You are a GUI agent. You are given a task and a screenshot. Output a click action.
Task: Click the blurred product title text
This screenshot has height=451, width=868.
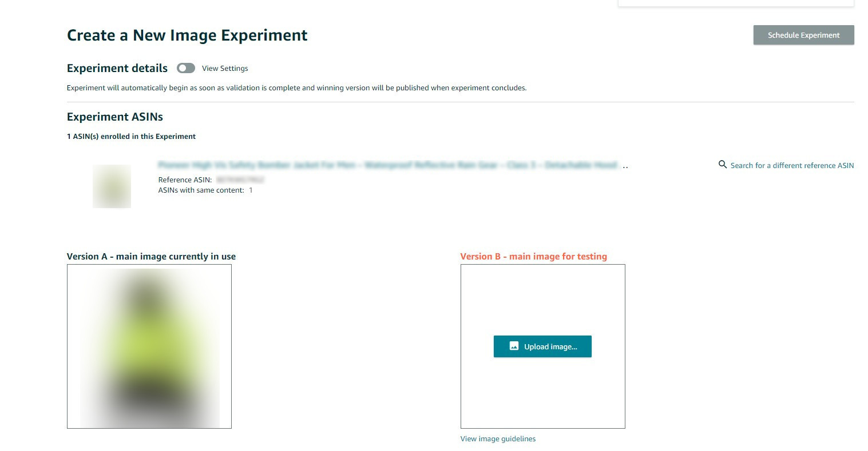[x=387, y=165]
